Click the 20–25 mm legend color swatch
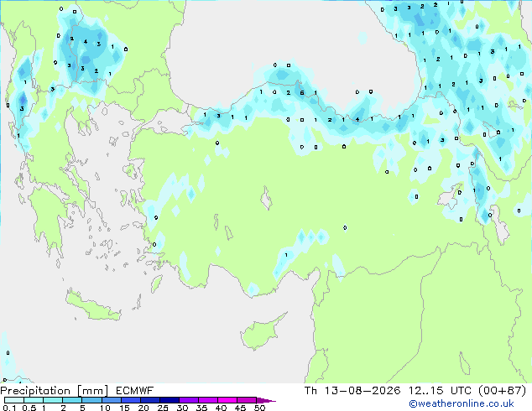Screen dimensions: 532x411 point(150,400)
